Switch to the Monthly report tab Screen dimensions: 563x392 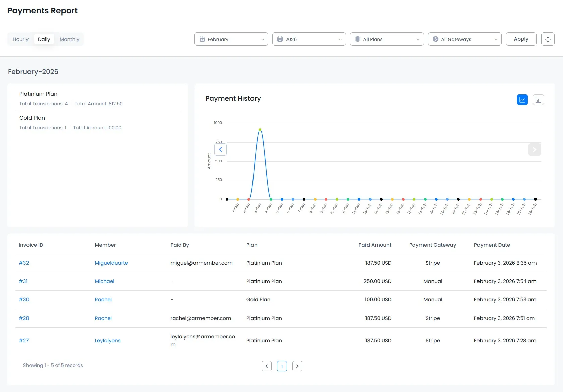click(69, 39)
